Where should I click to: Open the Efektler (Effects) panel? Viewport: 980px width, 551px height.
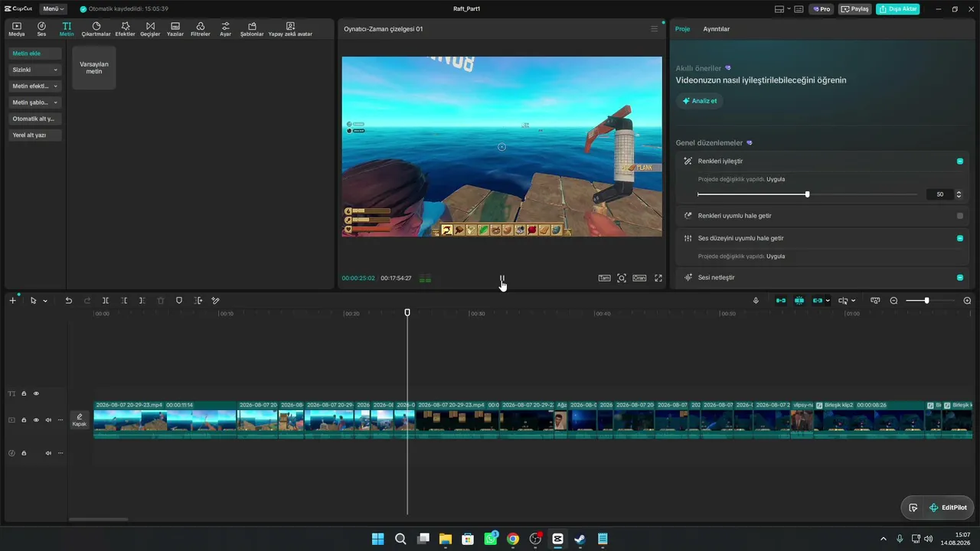(x=126, y=29)
